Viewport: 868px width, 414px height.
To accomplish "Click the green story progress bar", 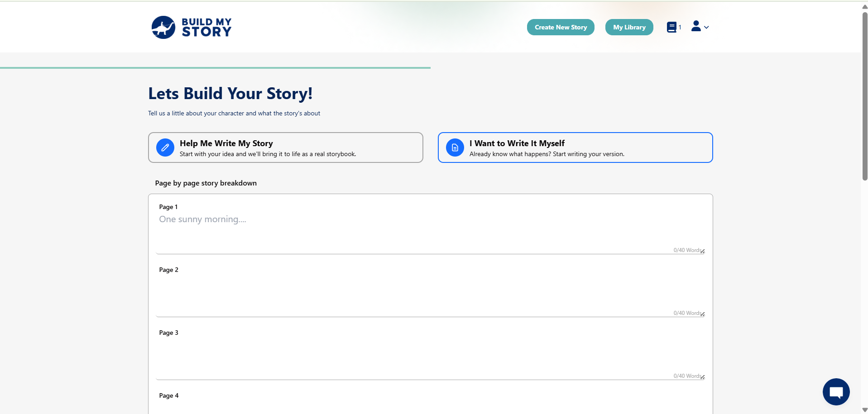I will click(215, 68).
